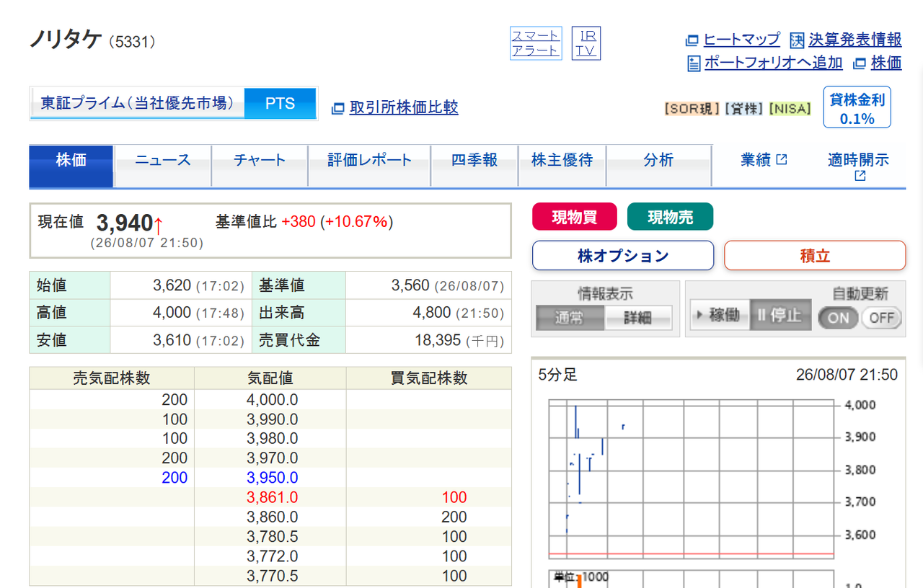Switch to the 評価レポート tab
The height and width of the screenshot is (588, 923).
369,166
